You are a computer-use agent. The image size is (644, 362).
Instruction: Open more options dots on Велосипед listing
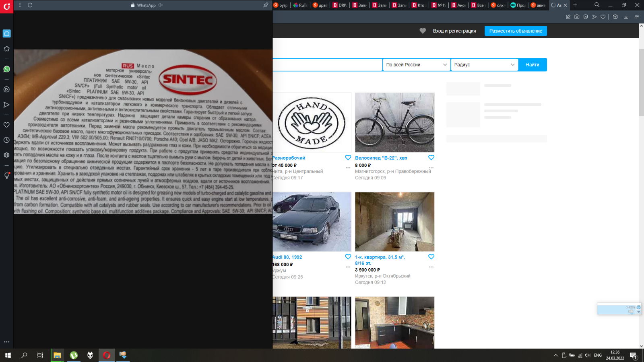pyautogui.click(x=431, y=167)
